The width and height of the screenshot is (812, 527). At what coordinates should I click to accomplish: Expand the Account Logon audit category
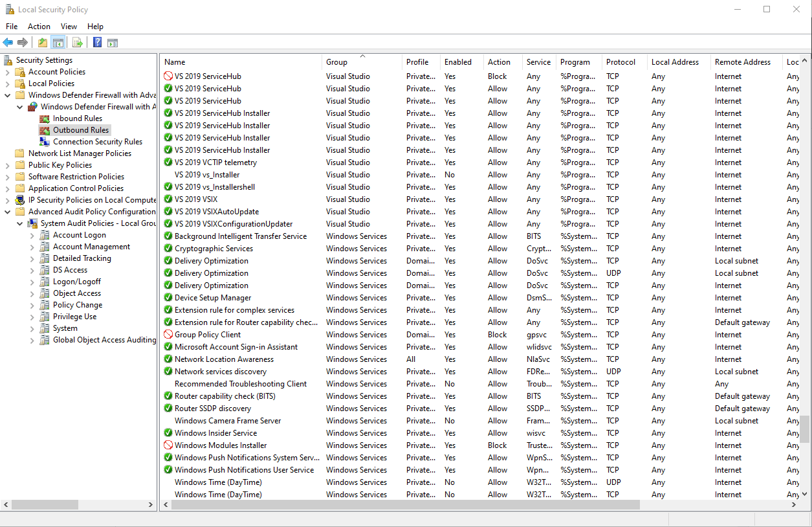click(x=32, y=234)
